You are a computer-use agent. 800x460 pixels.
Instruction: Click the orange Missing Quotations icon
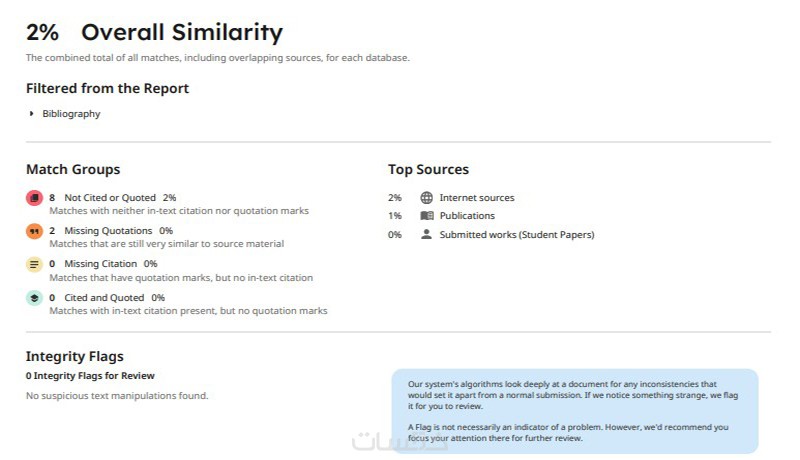34,231
